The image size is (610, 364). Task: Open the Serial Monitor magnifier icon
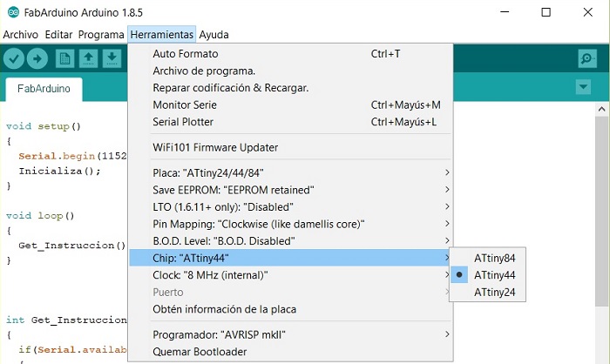[587, 58]
